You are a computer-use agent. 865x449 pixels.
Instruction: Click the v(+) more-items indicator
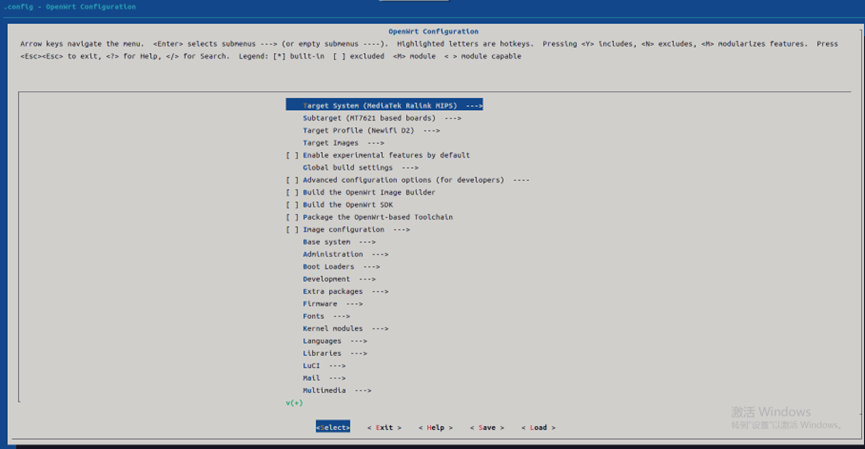point(294,403)
